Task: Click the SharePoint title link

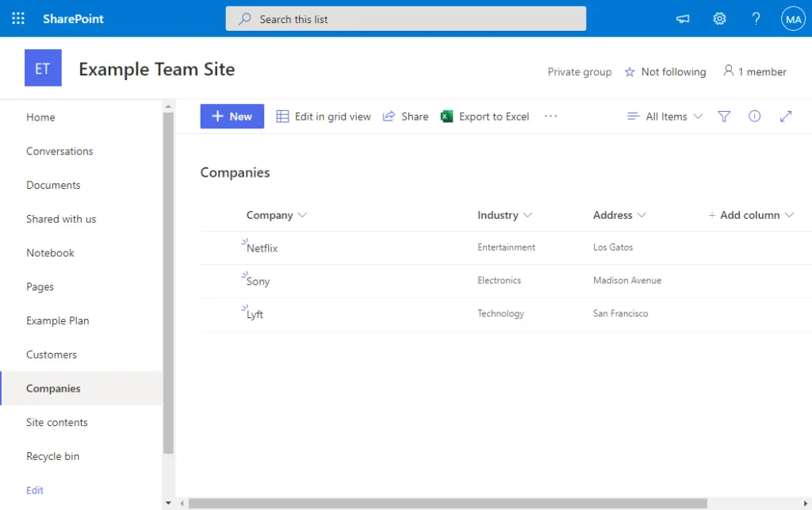Action: [x=73, y=19]
